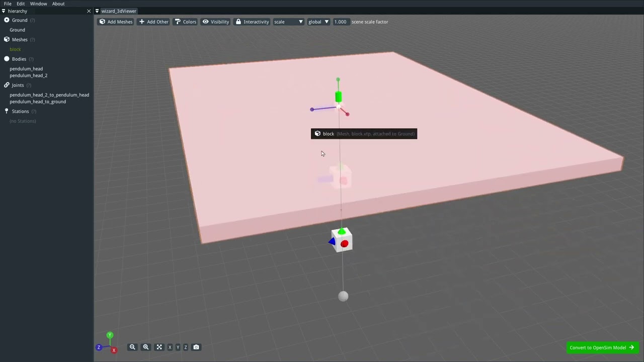The width and height of the screenshot is (644, 362).
Task: Click the Ground section circle icon
Action: click(x=7, y=20)
